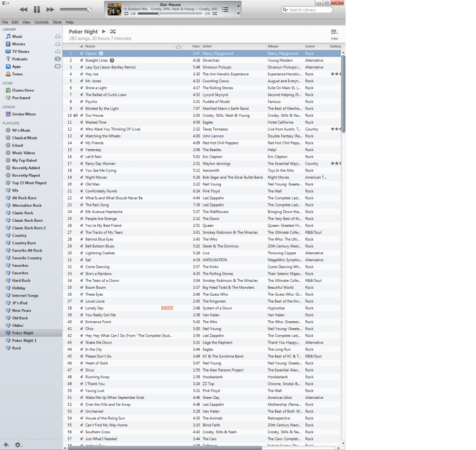
Task: Uncheck the Yesterday checkbox
Action: click(82, 150)
